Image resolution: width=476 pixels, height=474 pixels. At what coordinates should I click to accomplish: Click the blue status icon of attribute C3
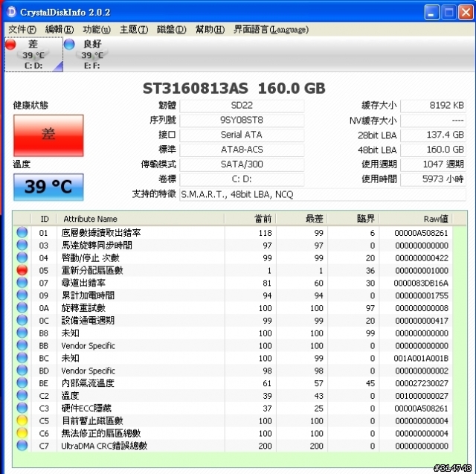(22, 408)
